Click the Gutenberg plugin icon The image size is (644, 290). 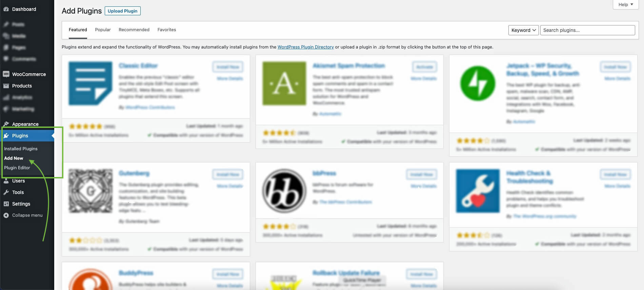[90, 191]
